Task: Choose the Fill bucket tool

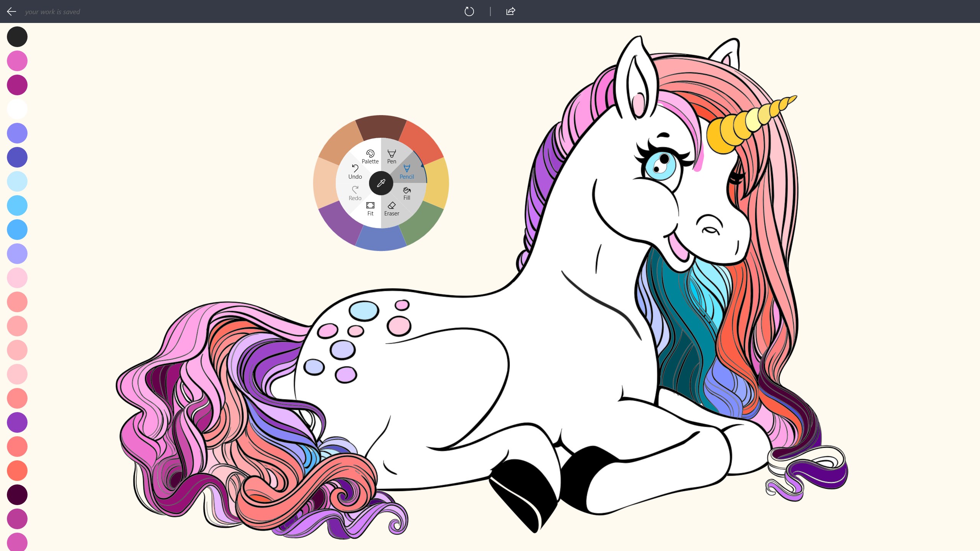Action: [x=407, y=193]
